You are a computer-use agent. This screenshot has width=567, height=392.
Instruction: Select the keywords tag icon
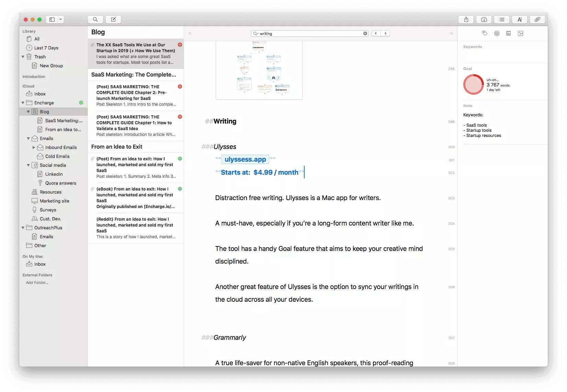click(485, 33)
